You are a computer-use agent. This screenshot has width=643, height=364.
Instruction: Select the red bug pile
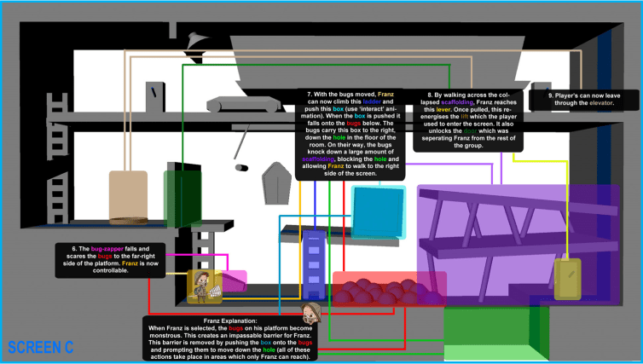(x=388, y=288)
